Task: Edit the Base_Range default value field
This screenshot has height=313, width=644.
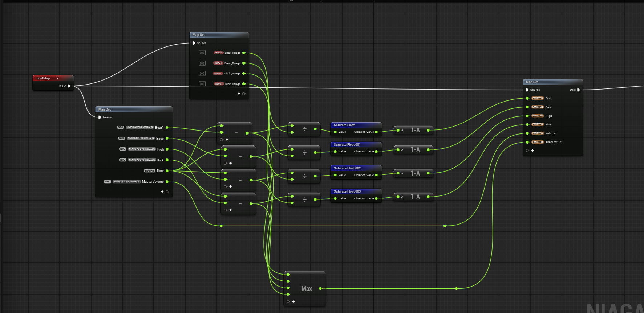Action: [x=202, y=63]
